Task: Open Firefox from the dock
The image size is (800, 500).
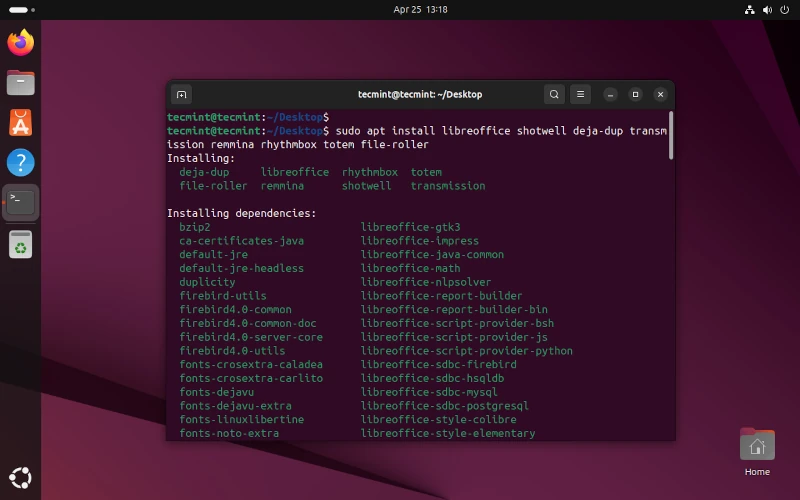Action: point(20,42)
